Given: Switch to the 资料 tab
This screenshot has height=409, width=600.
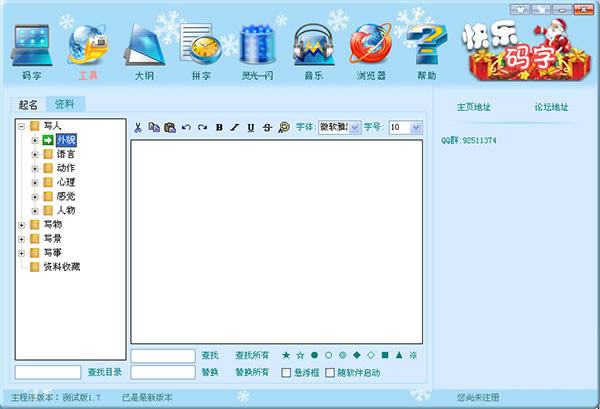Looking at the screenshot, I should click(65, 104).
